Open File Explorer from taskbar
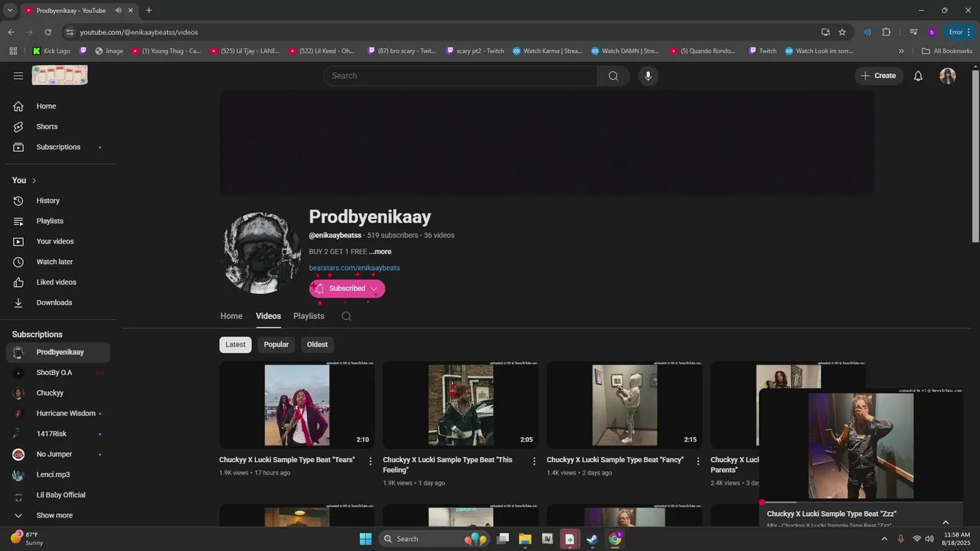Image resolution: width=980 pixels, height=551 pixels. click(525, 539)
